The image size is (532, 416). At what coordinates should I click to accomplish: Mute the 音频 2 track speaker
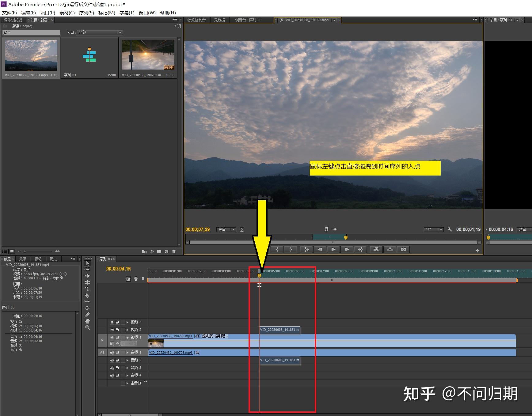[x=112, y=360]
